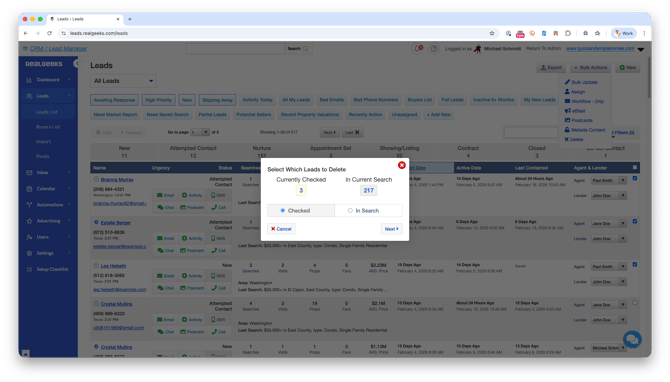670x382 pixels.
Task: Click Call icon for Brianna Murray
Action: tap(218, 207)
